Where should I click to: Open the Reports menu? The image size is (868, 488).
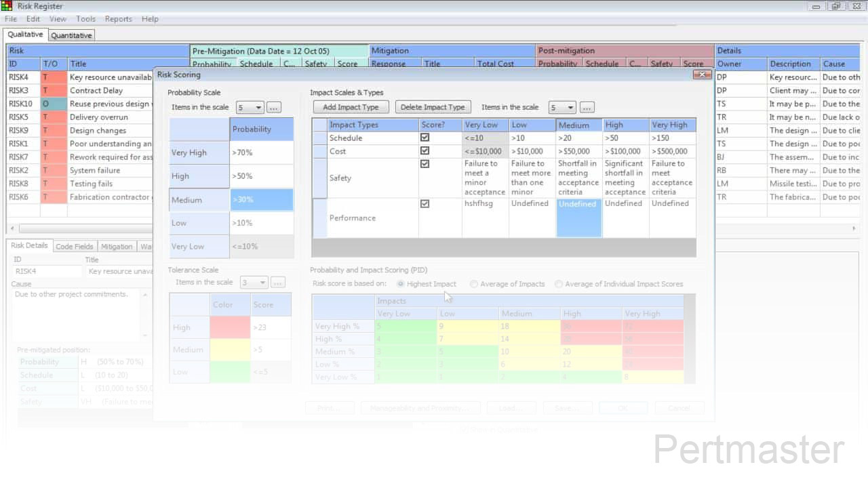[118, 19]
